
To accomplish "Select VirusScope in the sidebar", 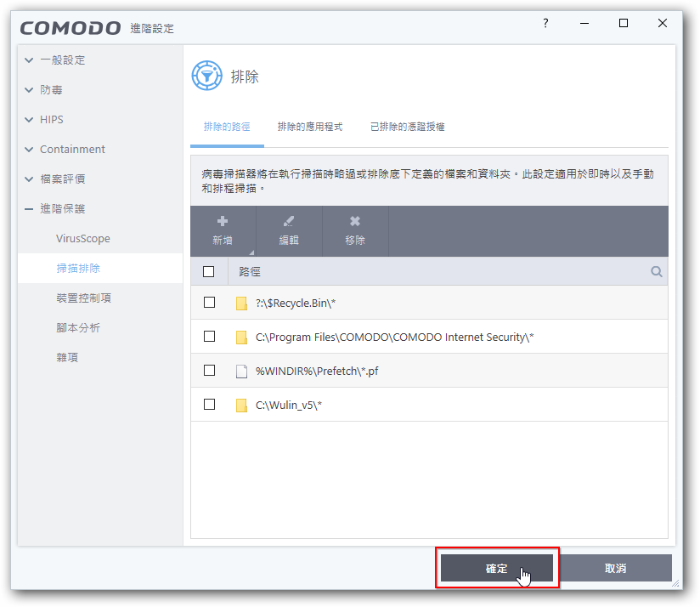I will click(x=83, y=239).
